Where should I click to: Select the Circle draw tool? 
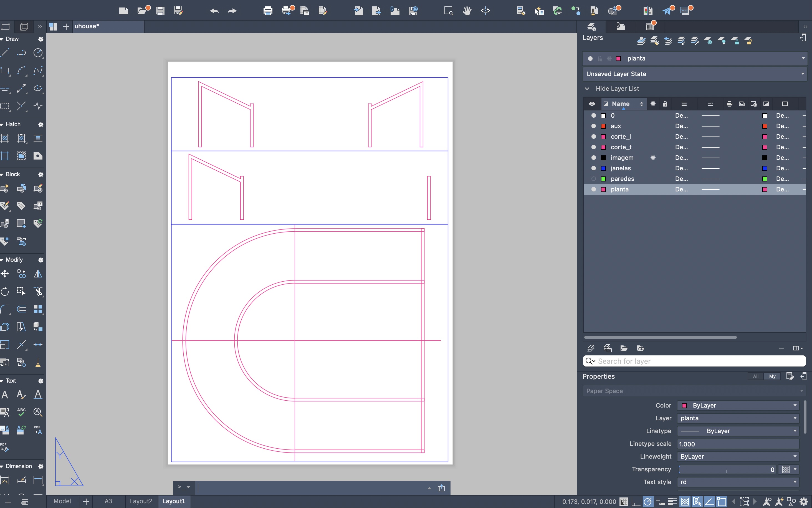(x=38, y=53)
